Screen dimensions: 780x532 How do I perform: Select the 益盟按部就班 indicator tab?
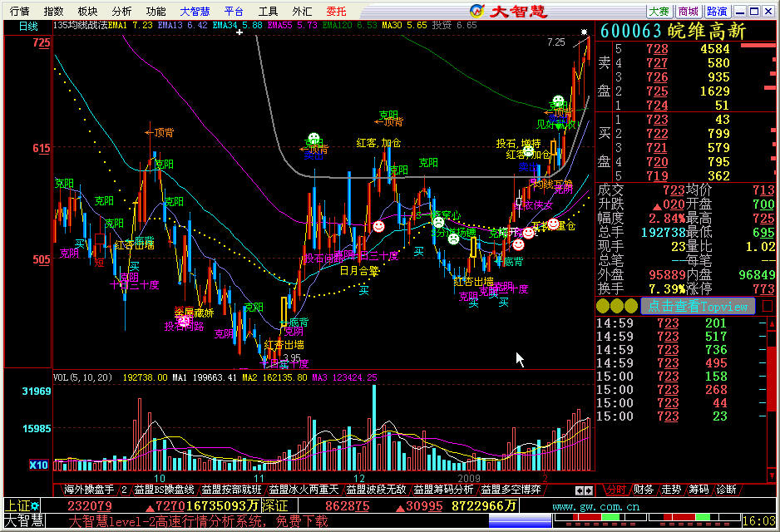(x=231, y=490)
